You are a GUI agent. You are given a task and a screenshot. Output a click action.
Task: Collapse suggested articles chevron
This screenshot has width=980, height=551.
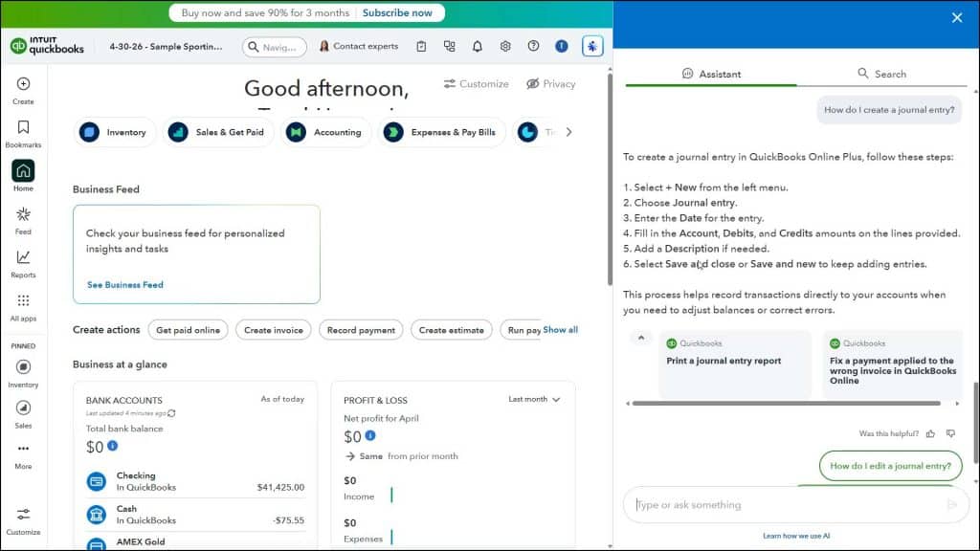(640, 338)
